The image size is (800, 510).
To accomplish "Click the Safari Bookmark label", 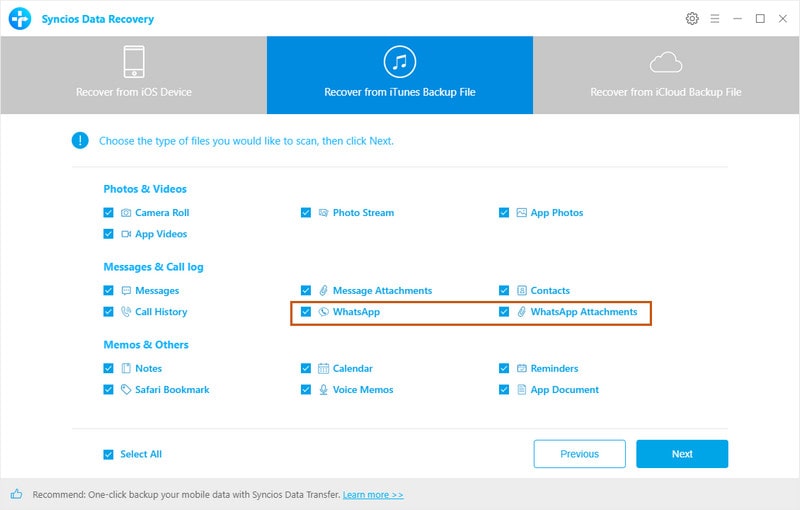I will (172, 390).
